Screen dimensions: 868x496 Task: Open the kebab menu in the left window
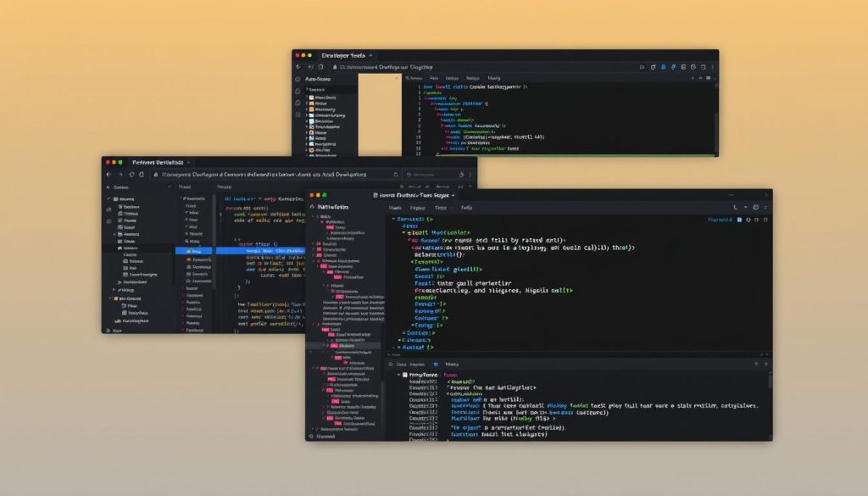(x=470, y=175)
